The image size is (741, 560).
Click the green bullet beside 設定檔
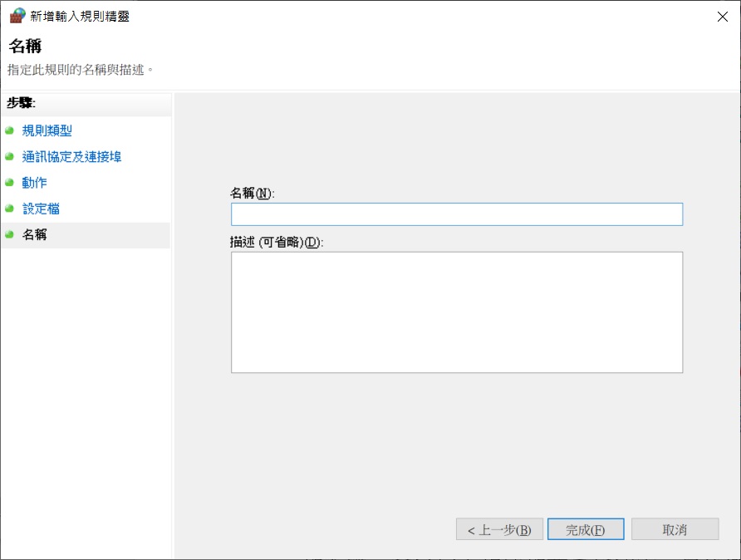9,209
